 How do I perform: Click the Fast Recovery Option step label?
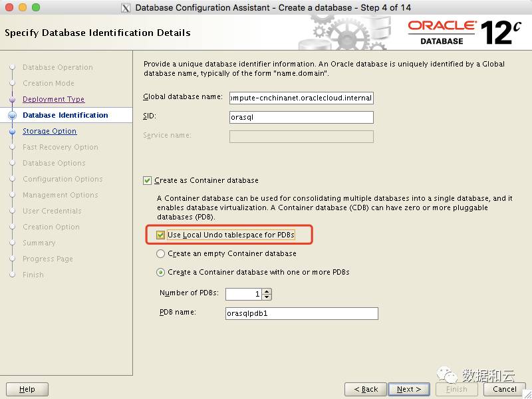pos(61,147)
